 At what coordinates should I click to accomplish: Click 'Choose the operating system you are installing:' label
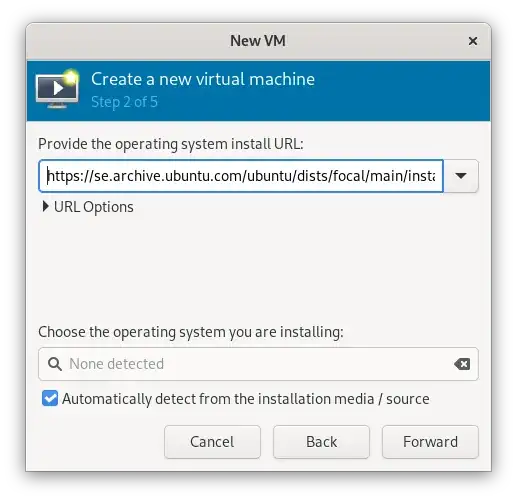coord(191,332)
